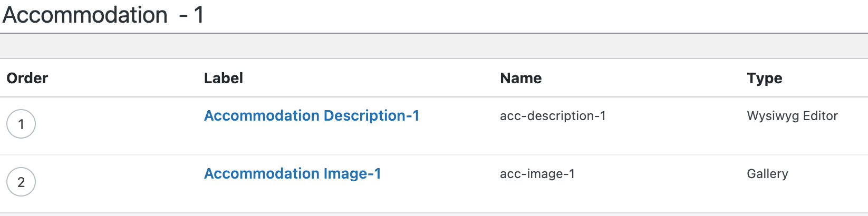Click the order handle circle numbered 2
The height and width of the screenshot is (216, 868).
coord(21,182)
